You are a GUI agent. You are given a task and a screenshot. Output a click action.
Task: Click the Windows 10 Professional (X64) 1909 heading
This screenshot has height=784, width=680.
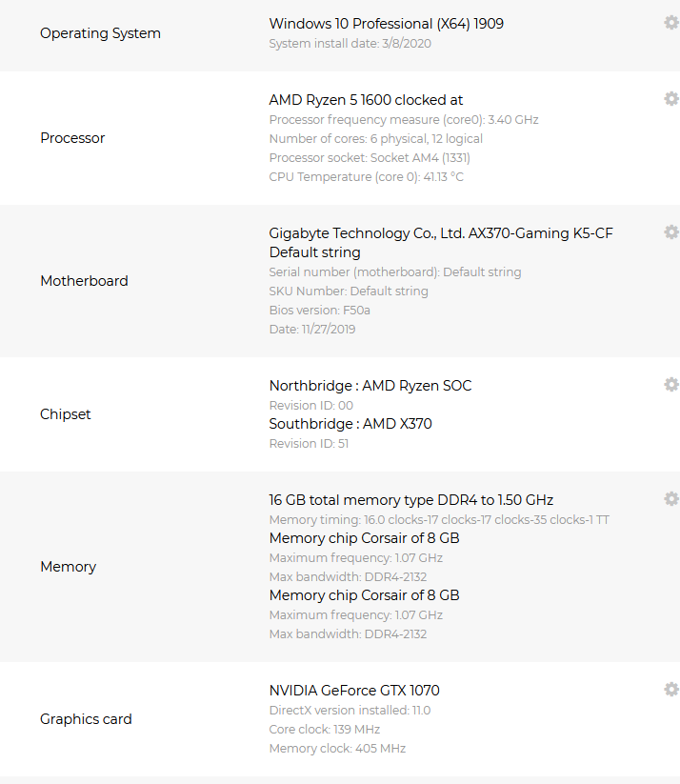tap(386, 24)
